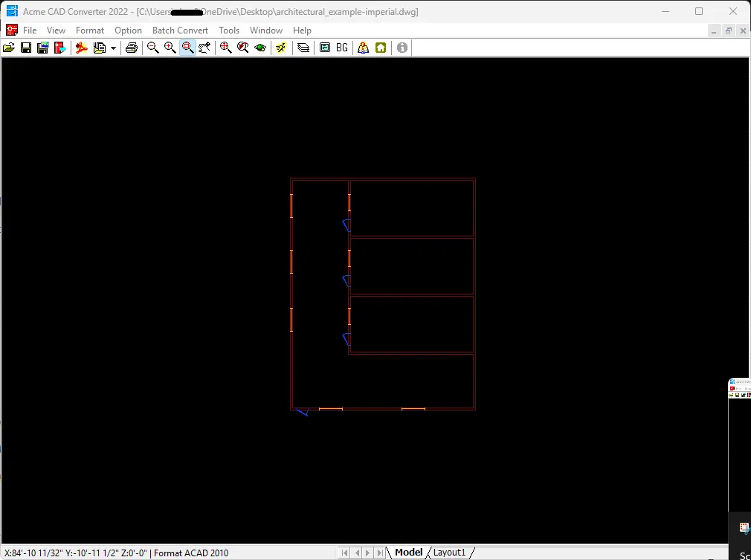This screenshot has width=751, height=560.
Task: Click the 'Format ACAD 2010' status text
Action: coord(191,553)
